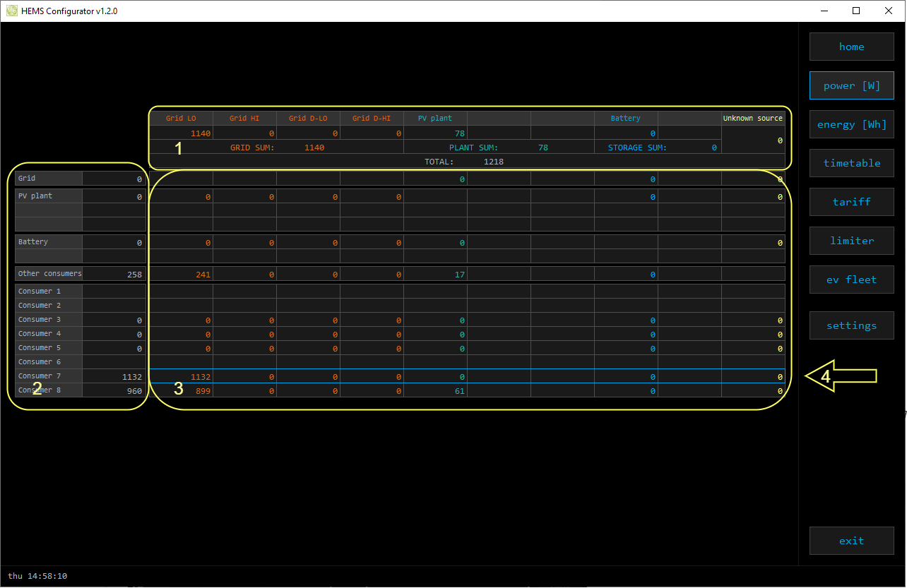Open the settings page

point(851,325)
